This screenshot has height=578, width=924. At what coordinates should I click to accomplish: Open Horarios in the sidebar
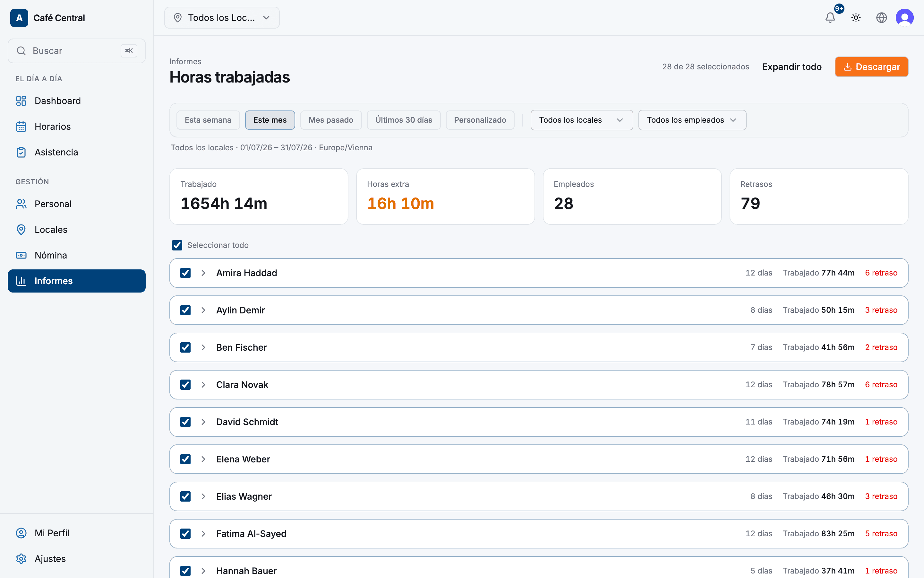pos(77,127)
